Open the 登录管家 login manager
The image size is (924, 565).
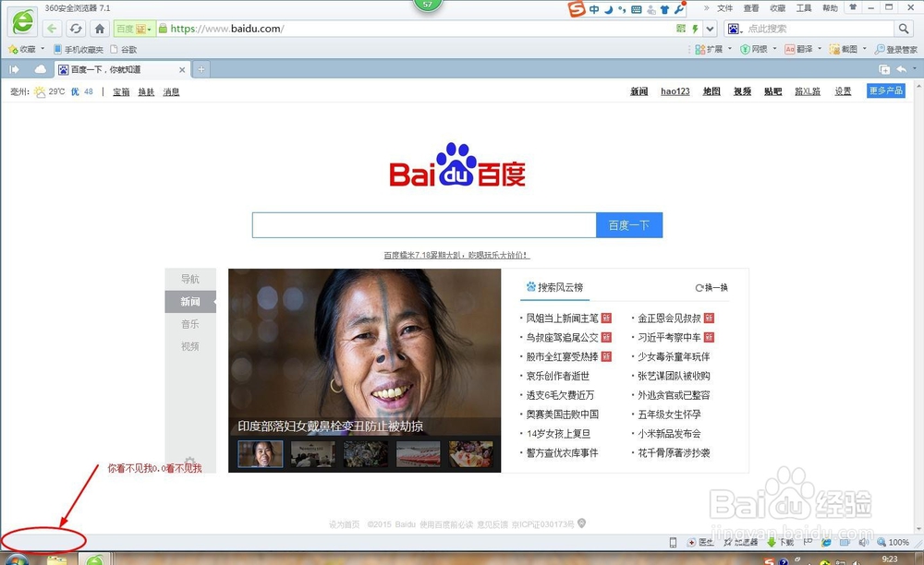click(895, 50)
